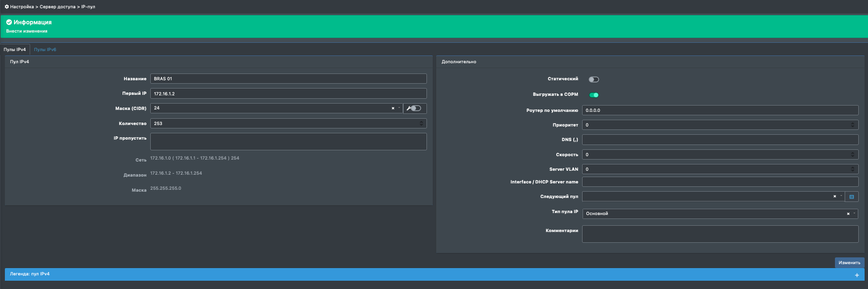Click the DNS (,) input field
The width and height of the screenshot is (868, 289).
(x=720, y=140)
